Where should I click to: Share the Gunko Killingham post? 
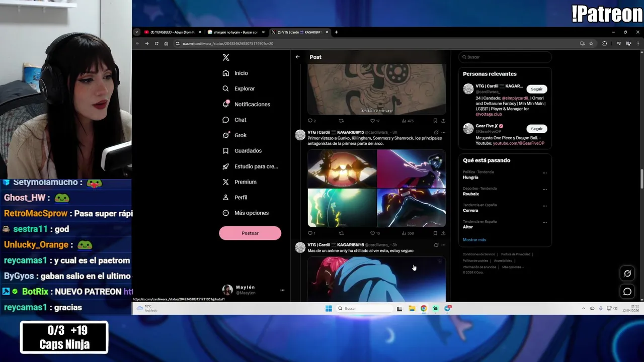(x=443, y=233)
